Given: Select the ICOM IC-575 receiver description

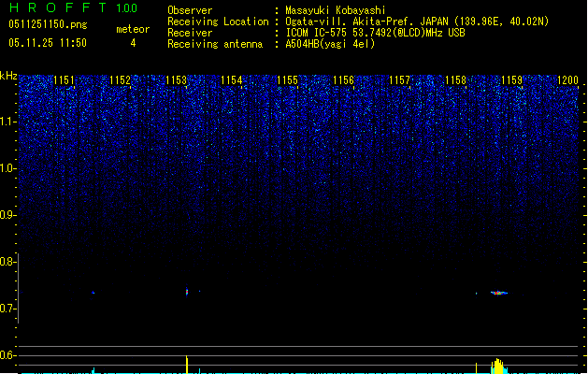Looking at the screenshot, I should 375,33.
